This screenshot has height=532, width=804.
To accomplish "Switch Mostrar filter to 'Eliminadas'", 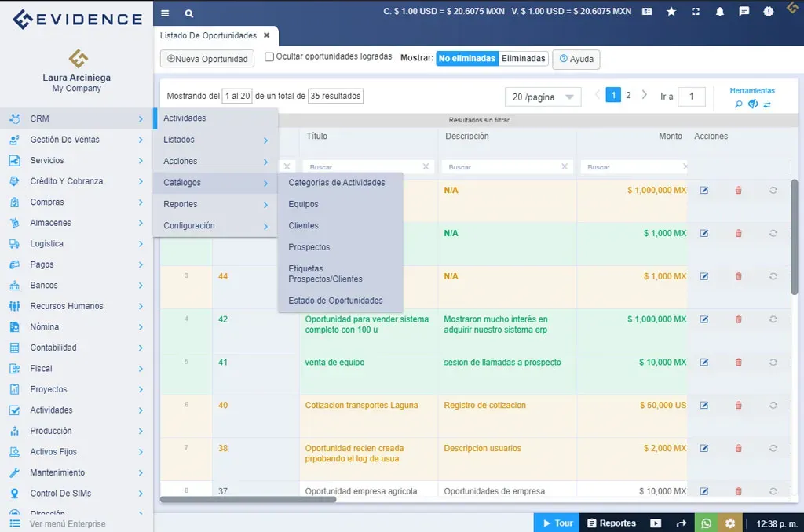I will [x=523, y=58].
